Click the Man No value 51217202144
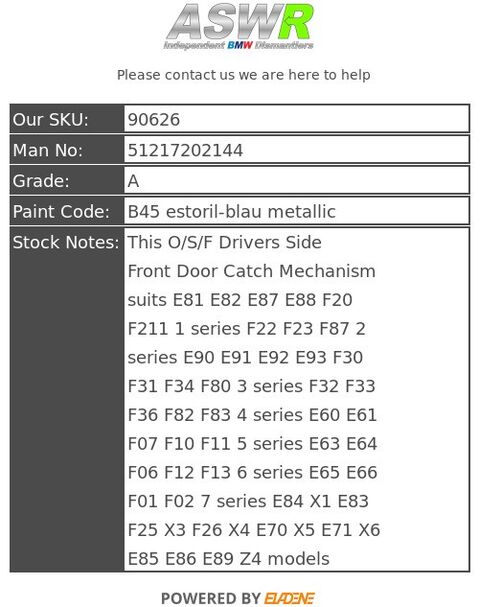Image resolution: width=480 pixels, height=607 pixels. click(185, 150)
